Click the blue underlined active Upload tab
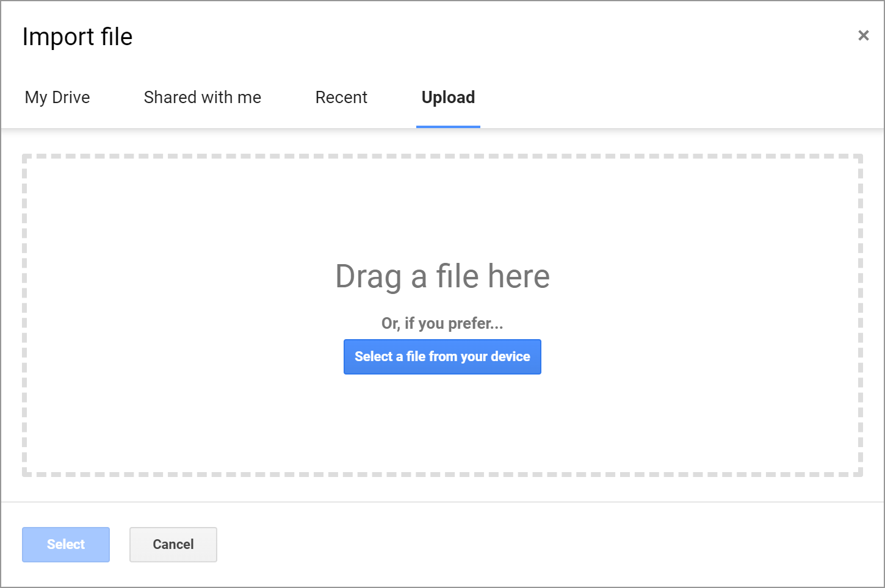Image resolution: width=885 pixels, height=588 pixels. coord(448,98)
